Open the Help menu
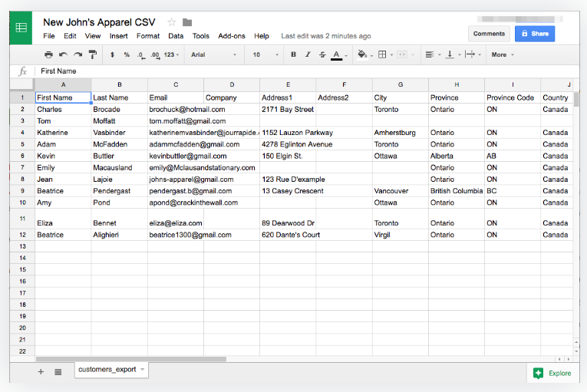Screen dimensions: 587x392 coord(262,36)
